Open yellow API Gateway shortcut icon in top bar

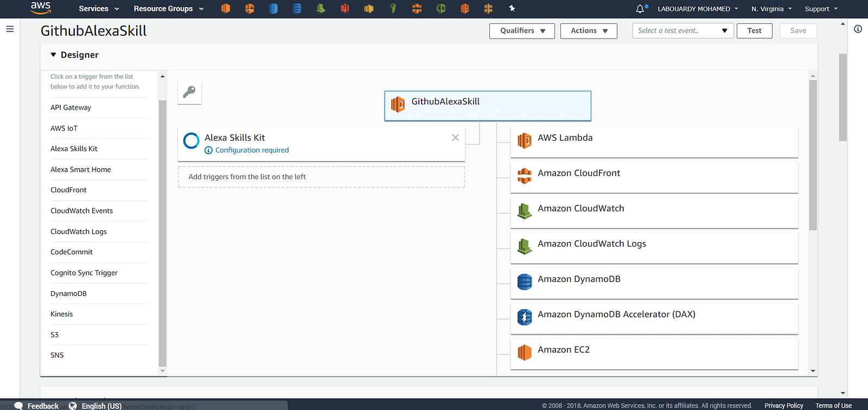click(x=488, y=9)
